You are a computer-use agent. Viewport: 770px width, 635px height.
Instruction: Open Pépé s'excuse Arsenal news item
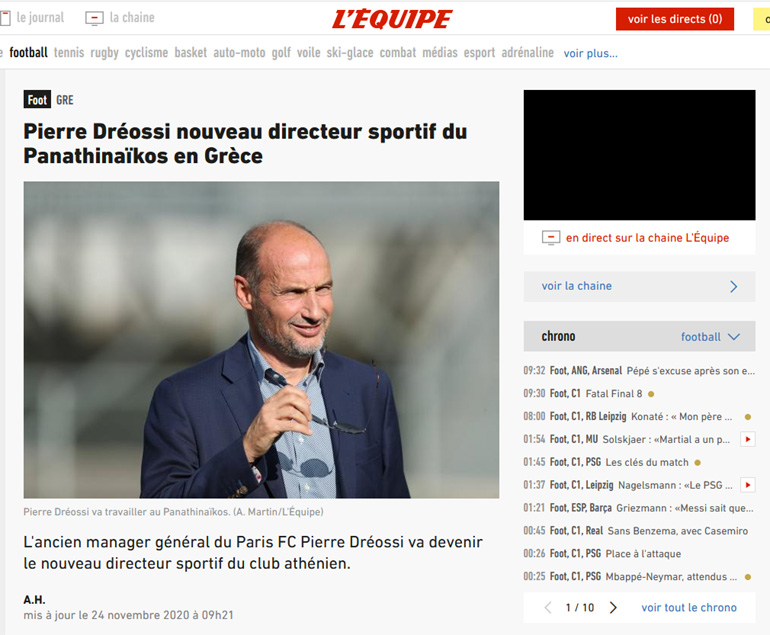tap(639, 371)
